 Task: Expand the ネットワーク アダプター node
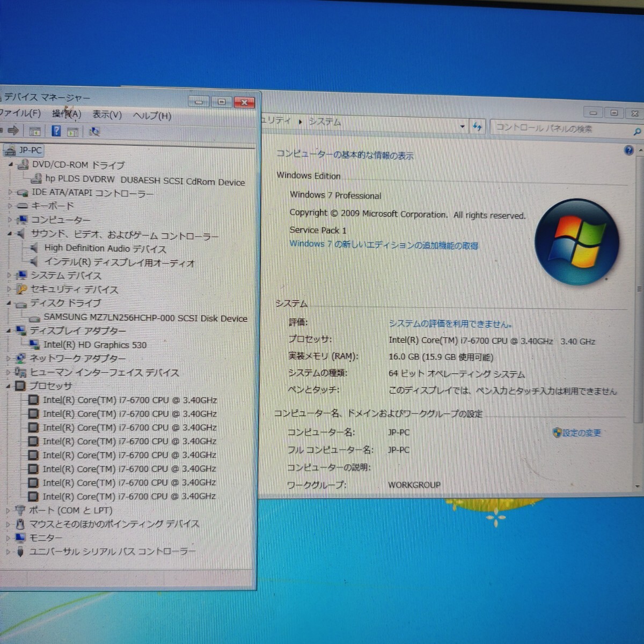click(9, 358)
